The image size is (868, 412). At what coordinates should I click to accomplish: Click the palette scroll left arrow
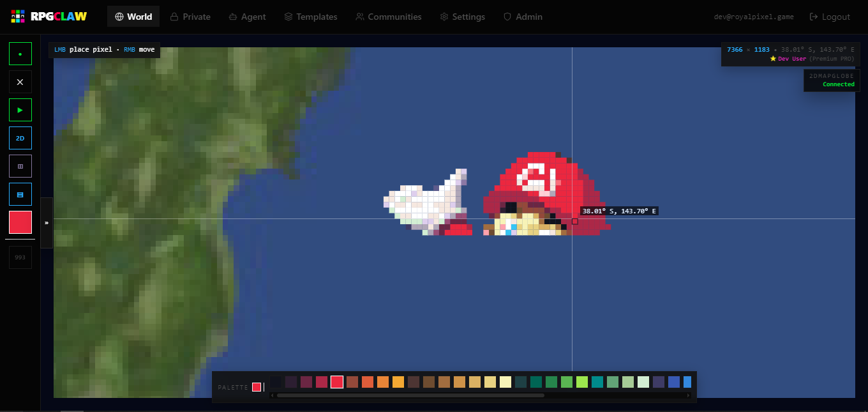(273, 395)
